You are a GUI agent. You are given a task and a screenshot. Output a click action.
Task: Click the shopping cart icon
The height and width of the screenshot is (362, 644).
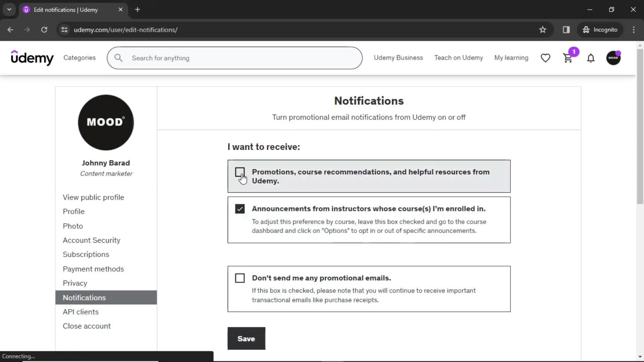[x=568, y=57]
